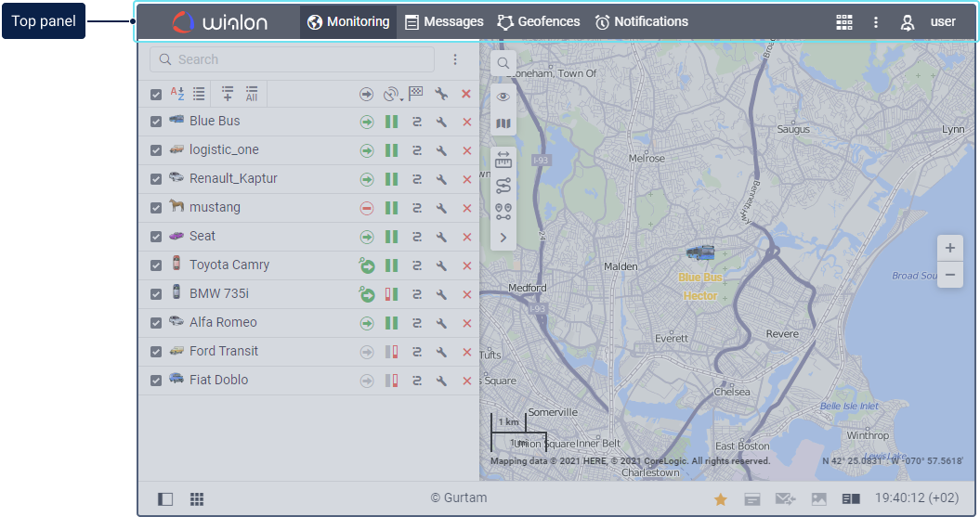Viewport: 980px width, 517px height.
Task: Zoom in the map with plus
Action: click(950, 248)
